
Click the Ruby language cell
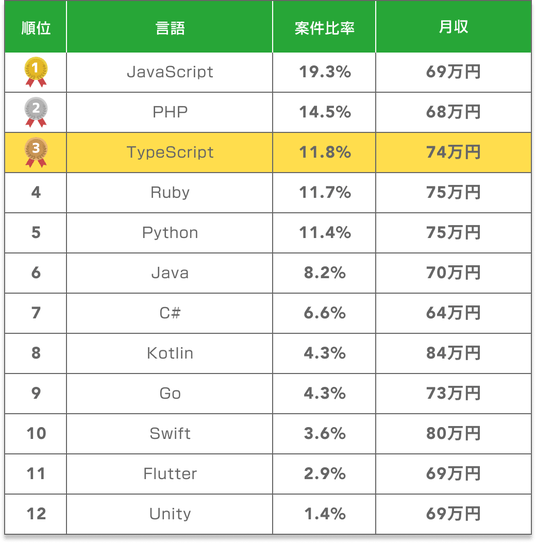click(x=169, y=193)
